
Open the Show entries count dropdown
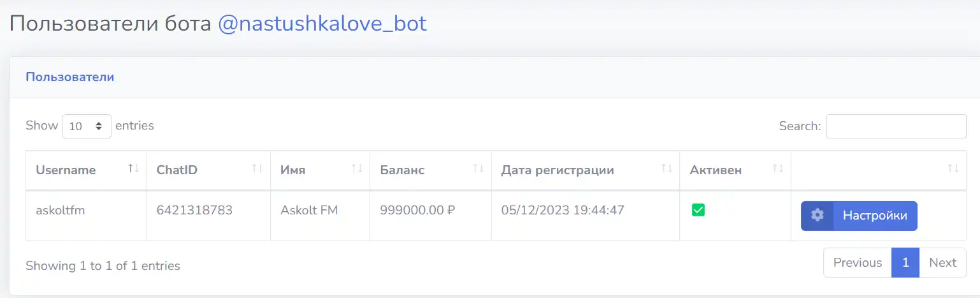[x=87, y=126]
